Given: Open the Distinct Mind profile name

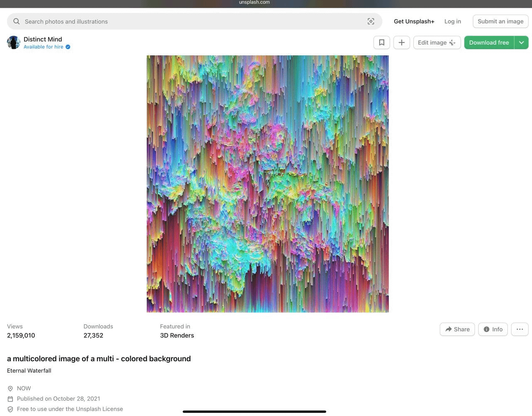Looking at the screenshot, I should [43, 39].
